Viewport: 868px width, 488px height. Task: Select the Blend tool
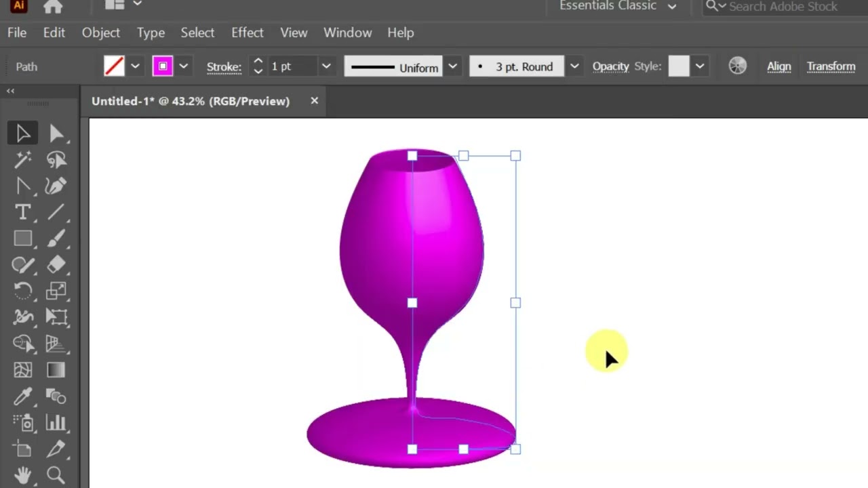click(x=56, y=396)
